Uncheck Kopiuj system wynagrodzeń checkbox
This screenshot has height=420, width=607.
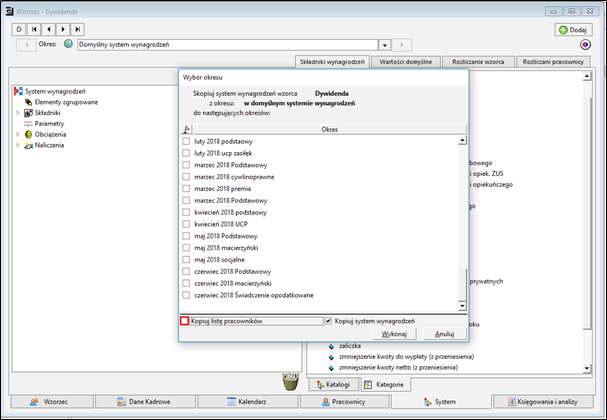click(328, 321)
